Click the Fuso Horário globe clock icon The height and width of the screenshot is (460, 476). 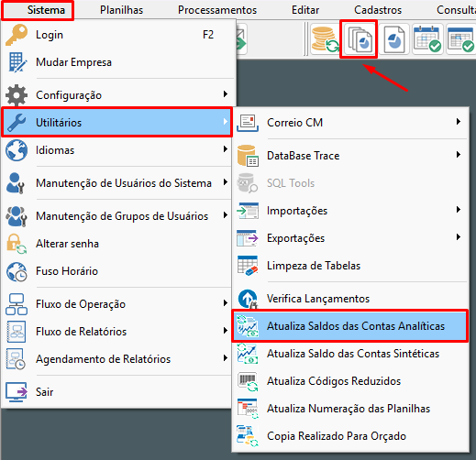17,271
